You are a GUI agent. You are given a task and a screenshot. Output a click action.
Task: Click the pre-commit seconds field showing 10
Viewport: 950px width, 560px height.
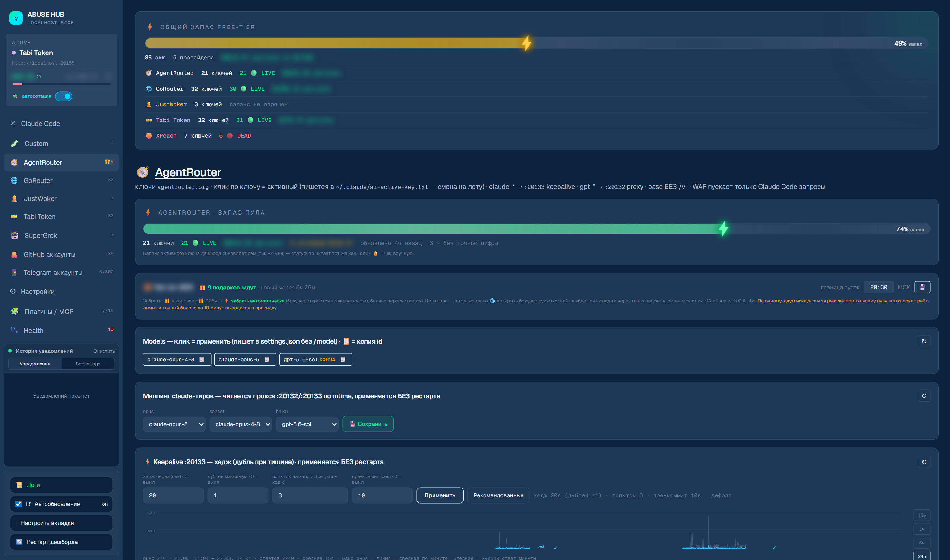click(x=382, y=495)
